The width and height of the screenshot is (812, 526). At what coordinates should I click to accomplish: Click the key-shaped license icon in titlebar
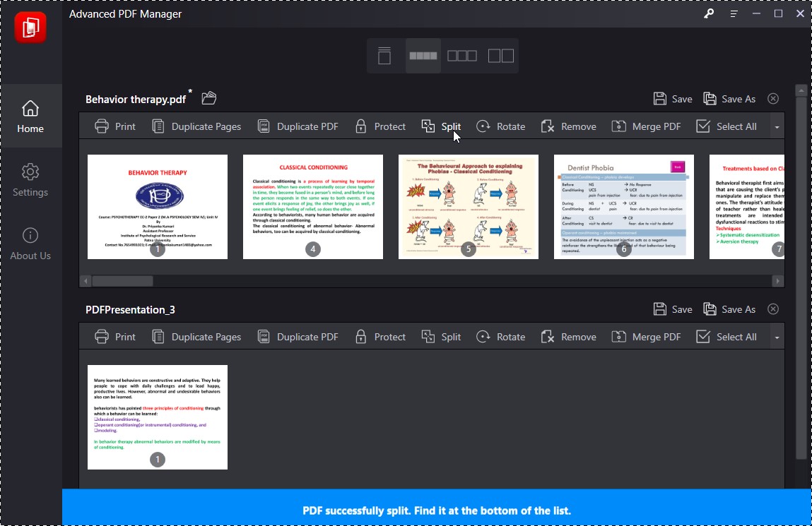click(x=709, y=13)
